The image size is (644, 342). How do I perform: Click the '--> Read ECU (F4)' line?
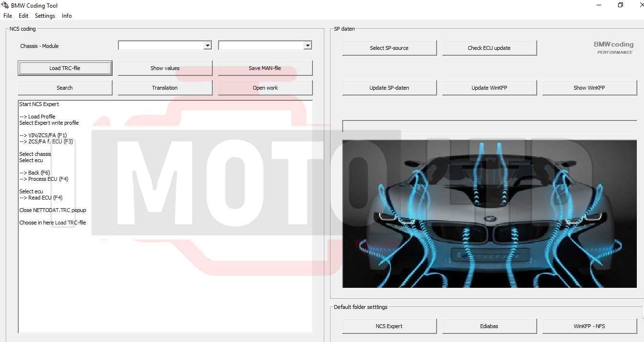click(41, 198)
